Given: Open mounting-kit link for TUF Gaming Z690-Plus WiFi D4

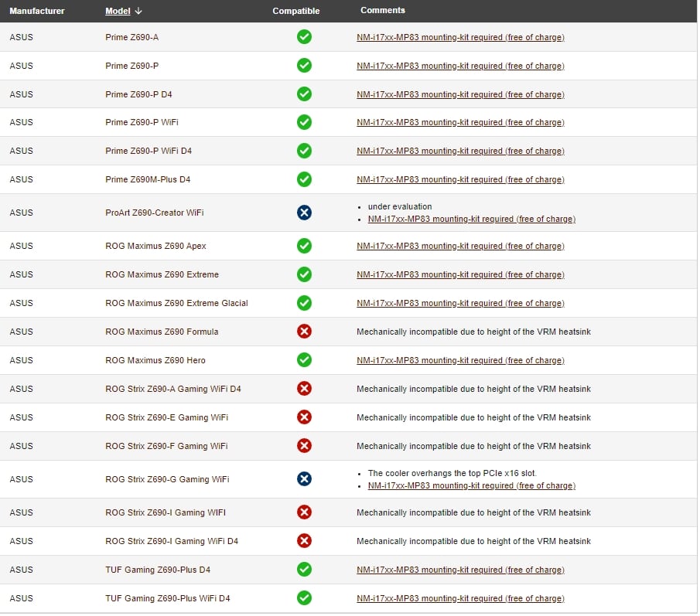Looking at the screenshot, I should [460, 598].
